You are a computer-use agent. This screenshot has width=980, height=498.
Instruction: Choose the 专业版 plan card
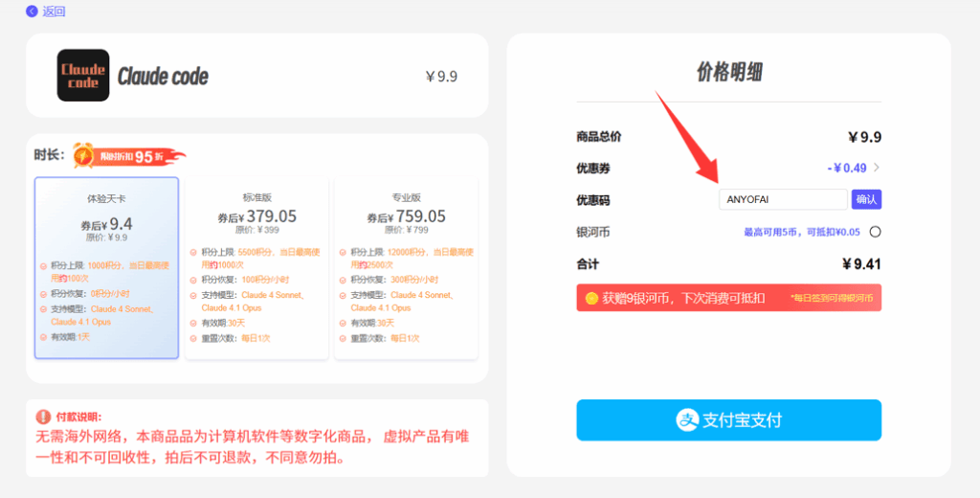coord(407,268)
